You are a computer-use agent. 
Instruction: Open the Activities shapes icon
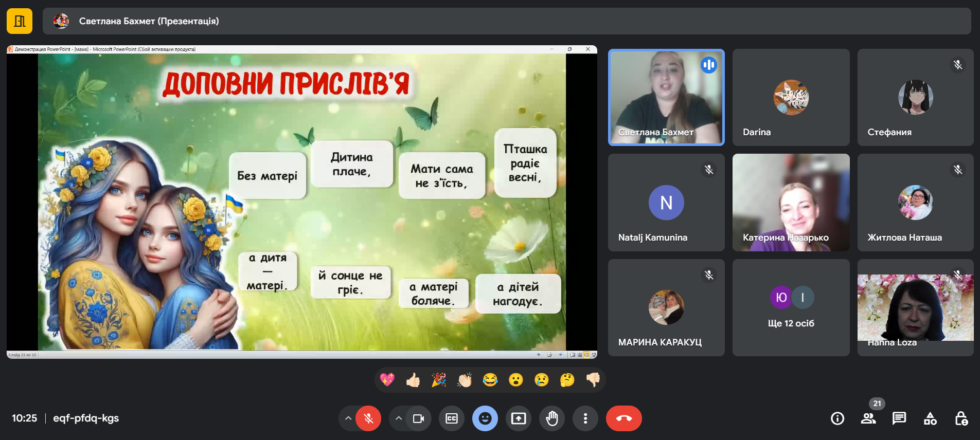(930, 418)
